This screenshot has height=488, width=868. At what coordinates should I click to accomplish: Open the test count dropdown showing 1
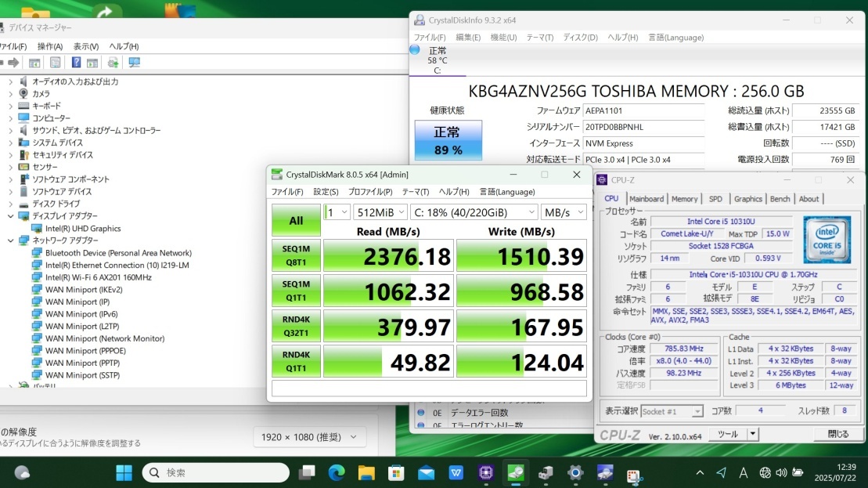click(x=337, y=212)
